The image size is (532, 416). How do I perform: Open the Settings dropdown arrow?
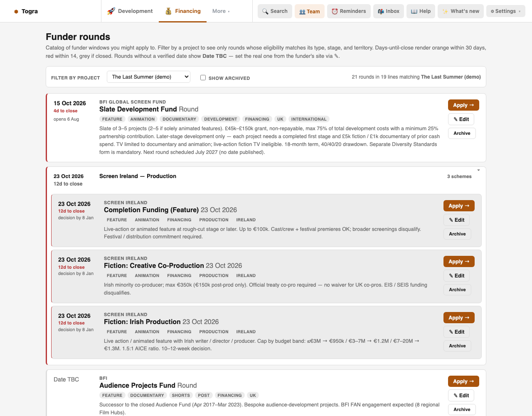pos(520,12)
